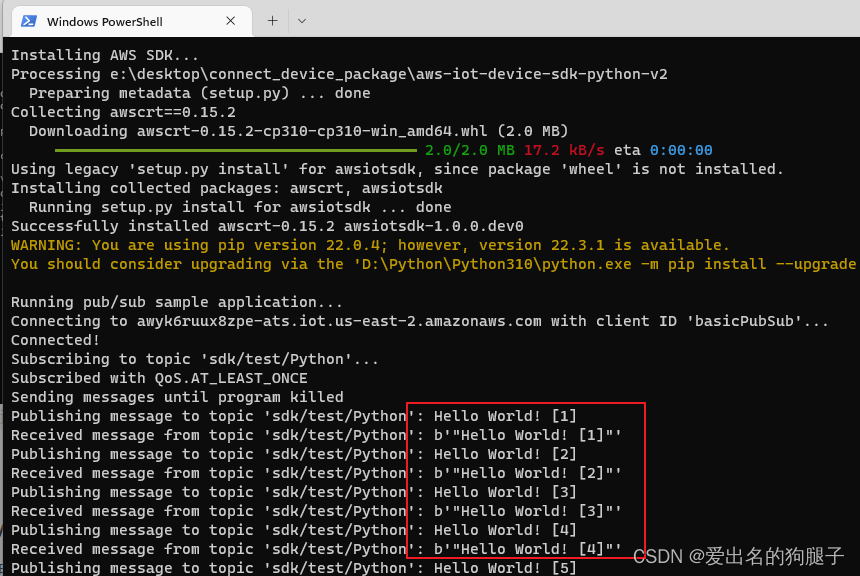Click the 'Connecting to awyk6ruux8zpe-ats.iot' line
The image size is (860, 576).
click(x=420, y=321)
